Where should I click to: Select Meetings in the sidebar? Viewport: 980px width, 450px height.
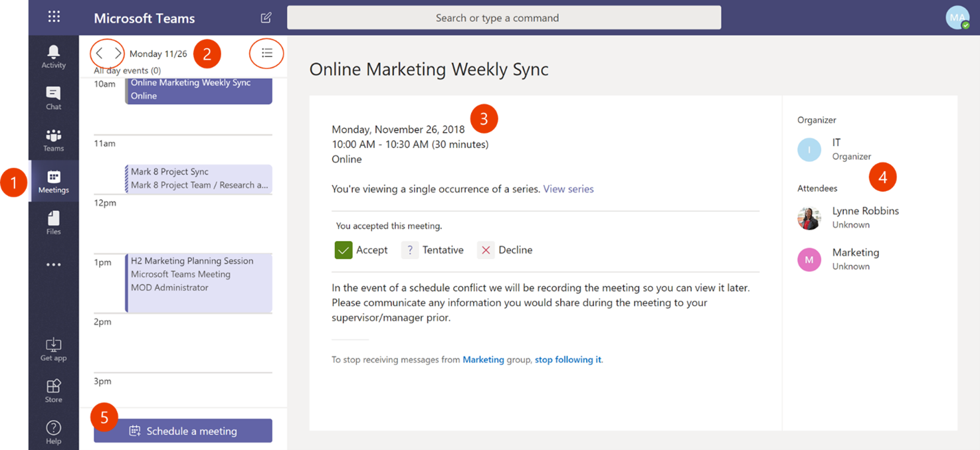coord(54,181)
